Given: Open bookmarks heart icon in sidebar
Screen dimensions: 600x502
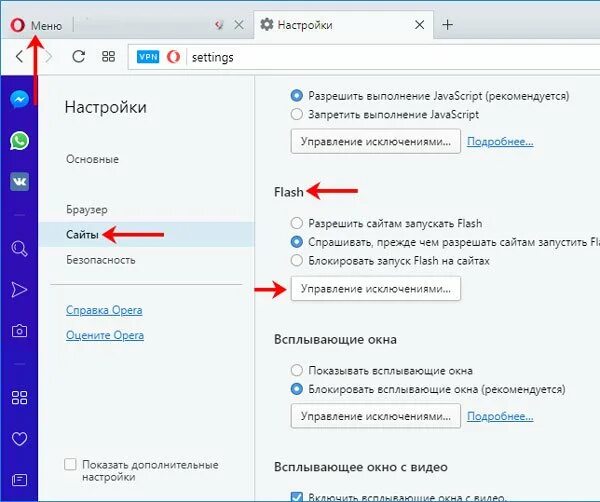Looking at the screenshot, I should pyautogui.click(x=20, y=438).
